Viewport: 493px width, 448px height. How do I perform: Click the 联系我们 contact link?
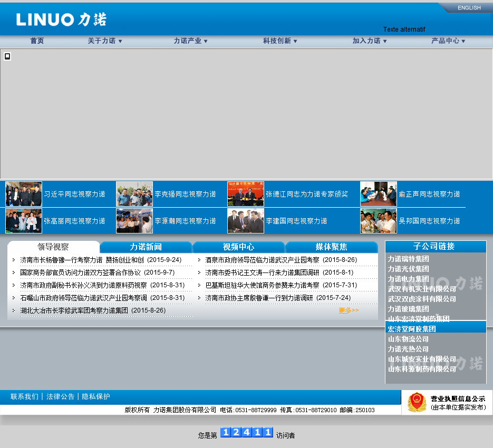click(x=24, y=397)
